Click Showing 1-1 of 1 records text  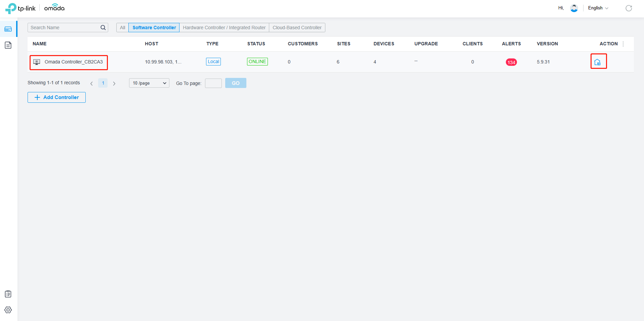click(54, 83)
